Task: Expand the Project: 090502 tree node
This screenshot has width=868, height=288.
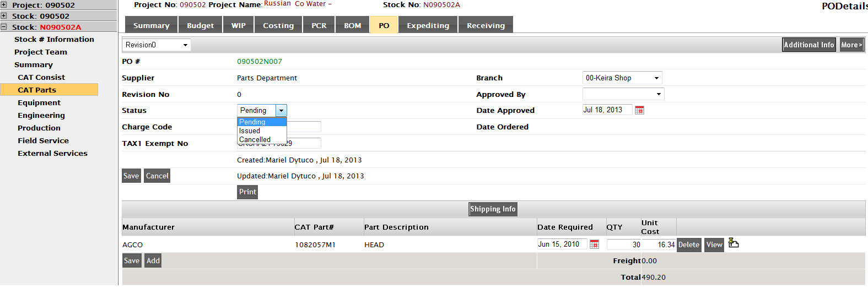Action: coord(4,5)
